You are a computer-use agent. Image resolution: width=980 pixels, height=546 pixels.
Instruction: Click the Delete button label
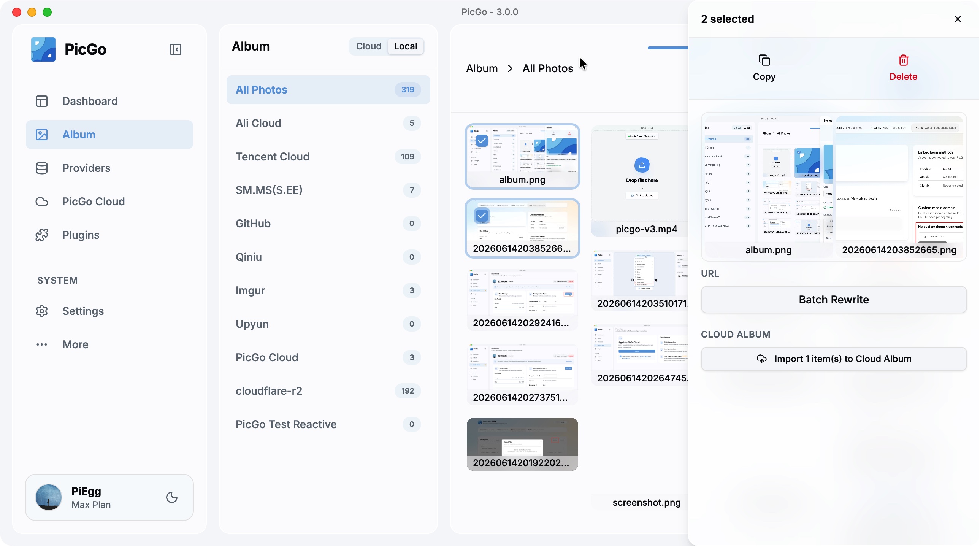click(x=904, y=76)
